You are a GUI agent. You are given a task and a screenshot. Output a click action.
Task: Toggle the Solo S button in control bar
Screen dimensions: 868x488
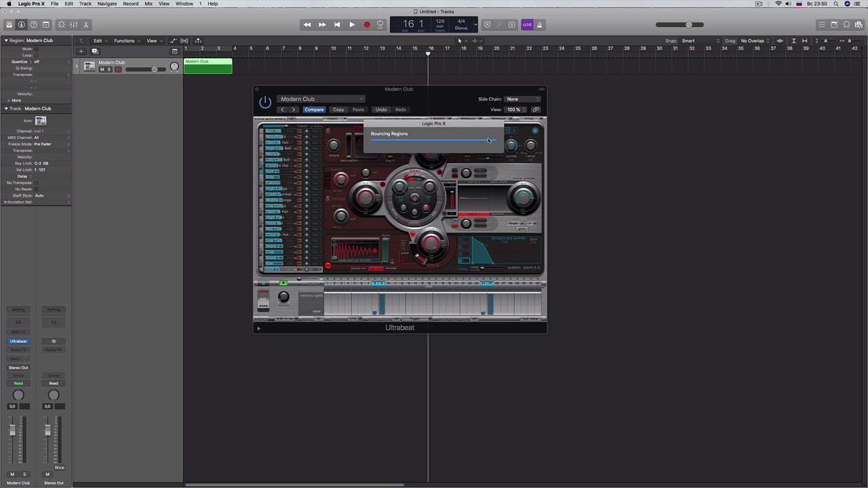[512, 25]
